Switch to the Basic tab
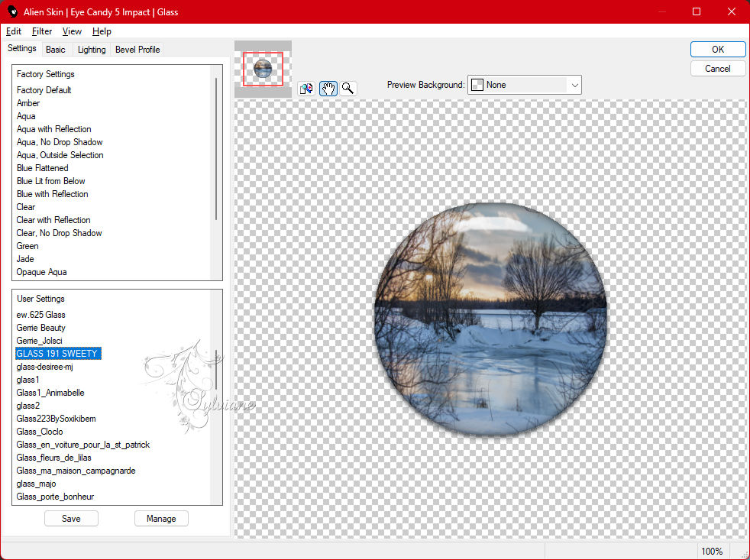This screenshot has height=560, width=750. [x=56, y=50]
